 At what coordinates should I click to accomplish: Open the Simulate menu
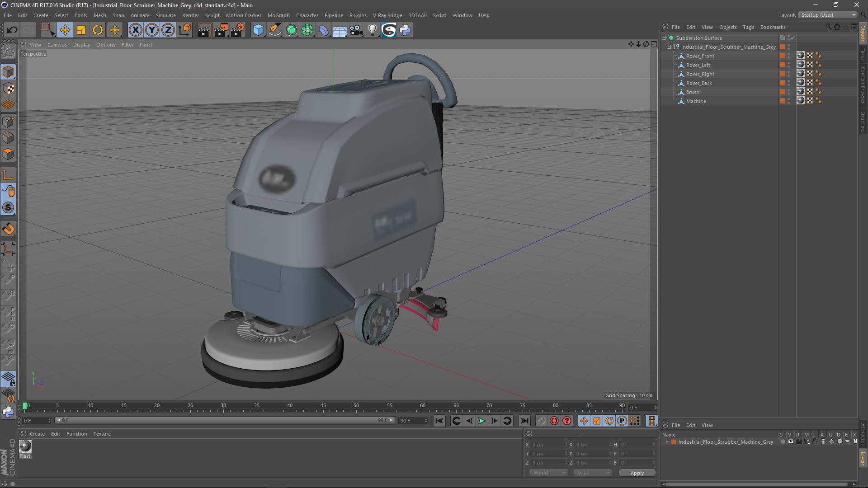(166, 15)
